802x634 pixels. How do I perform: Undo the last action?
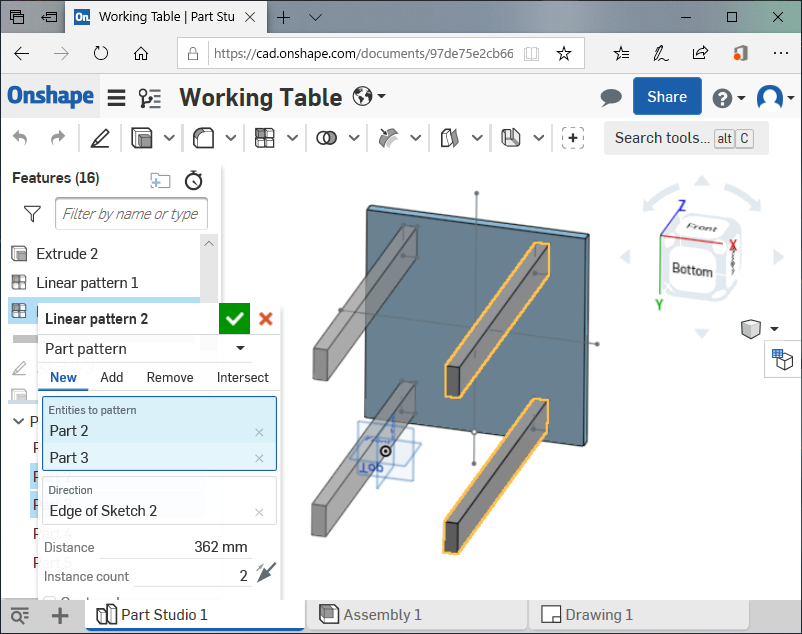[x=20, y=138]
